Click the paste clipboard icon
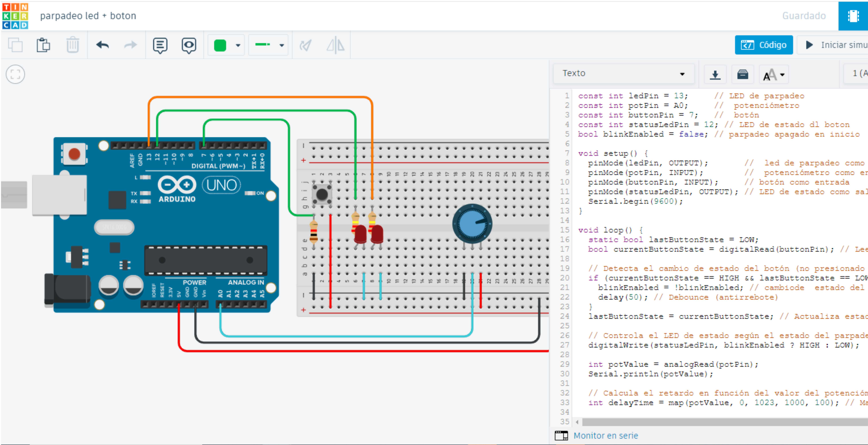The width and height of the screenshot is (868, 445). click(44, 45)
